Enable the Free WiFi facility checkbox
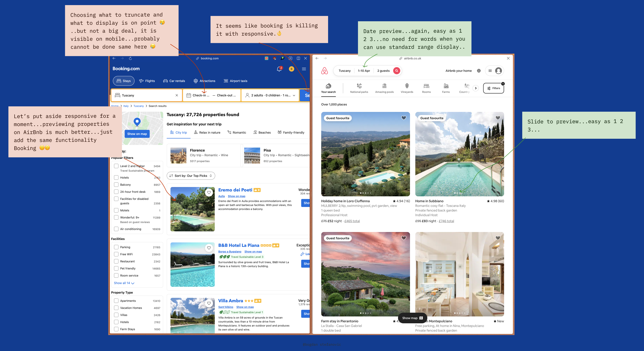The height and width of the screenshot is (351, 644). coord(116,254)
